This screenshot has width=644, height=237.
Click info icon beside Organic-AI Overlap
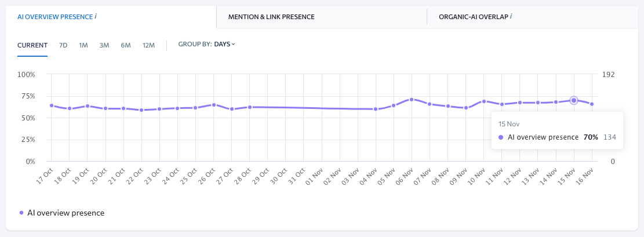(x=511, y=17)
